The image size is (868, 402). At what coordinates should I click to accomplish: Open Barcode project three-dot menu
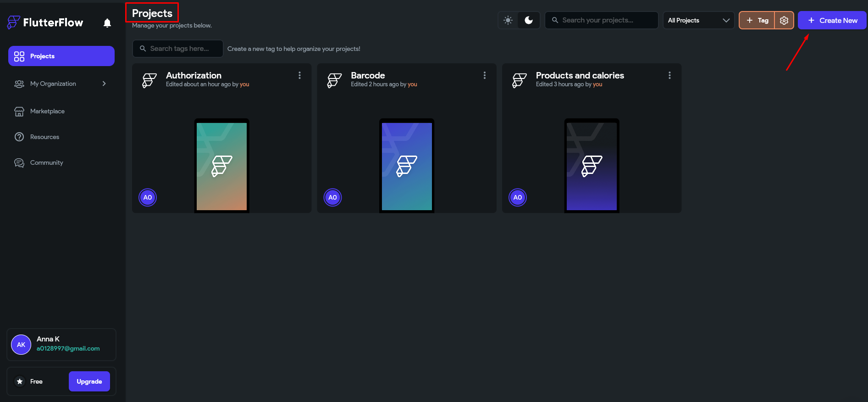click(484, 75)
